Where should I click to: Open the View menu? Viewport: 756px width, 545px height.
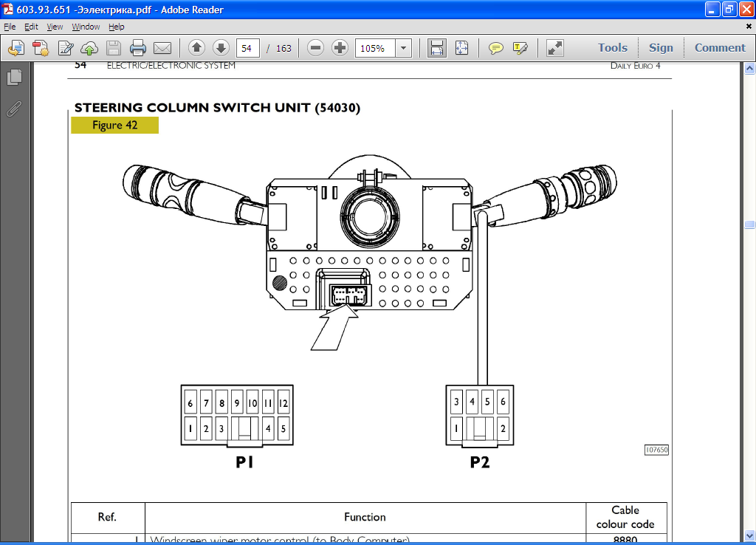pos(55,27)
